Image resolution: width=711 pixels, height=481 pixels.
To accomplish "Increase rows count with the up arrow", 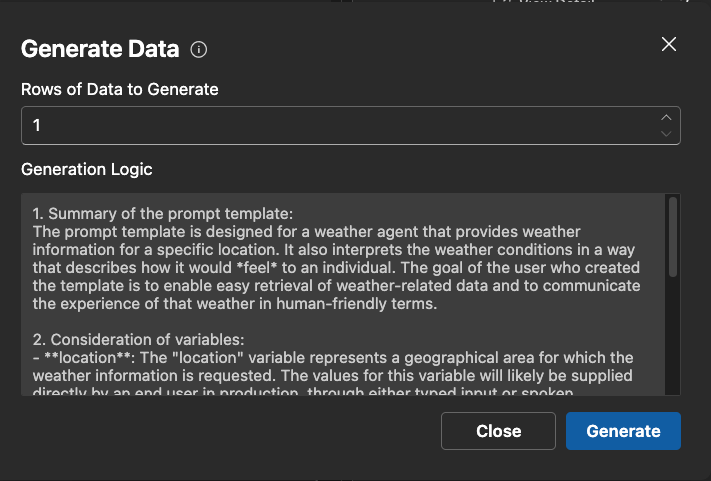I will 666,118.
